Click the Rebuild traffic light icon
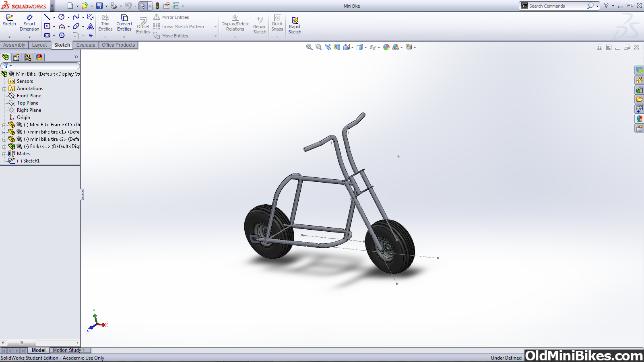This screenshot has height=362, width=644. 157,6
